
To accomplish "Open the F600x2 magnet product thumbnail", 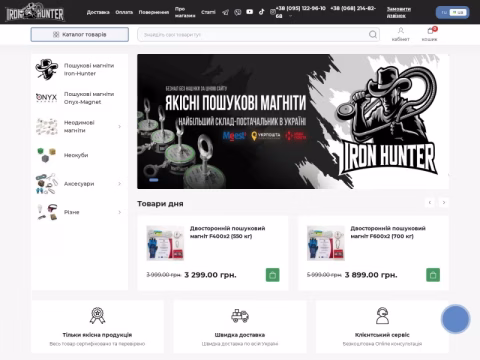I will [326, 243].
